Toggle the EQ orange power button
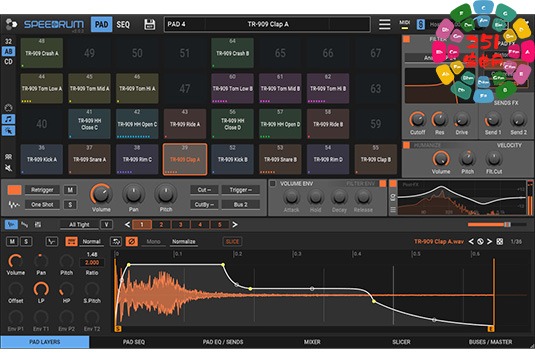The height and width of the screenshot is (363, 535). click(x=393, y=184)
